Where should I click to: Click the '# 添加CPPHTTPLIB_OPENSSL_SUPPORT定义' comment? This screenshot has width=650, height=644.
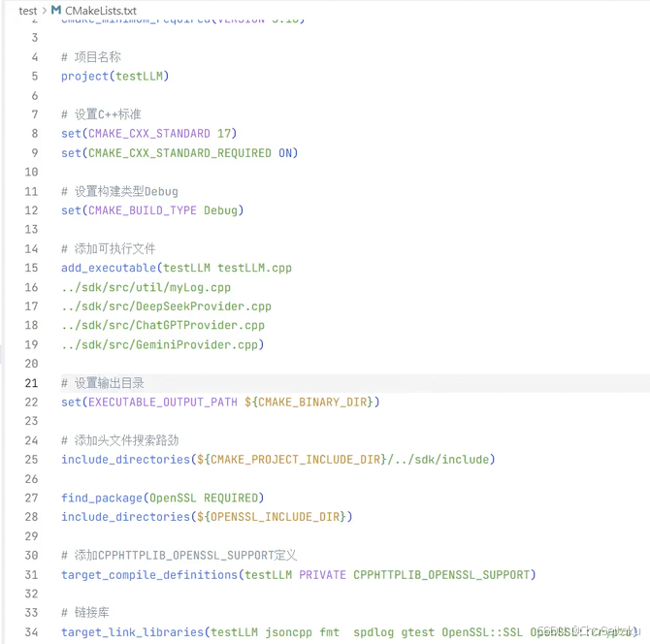point(179,556)
